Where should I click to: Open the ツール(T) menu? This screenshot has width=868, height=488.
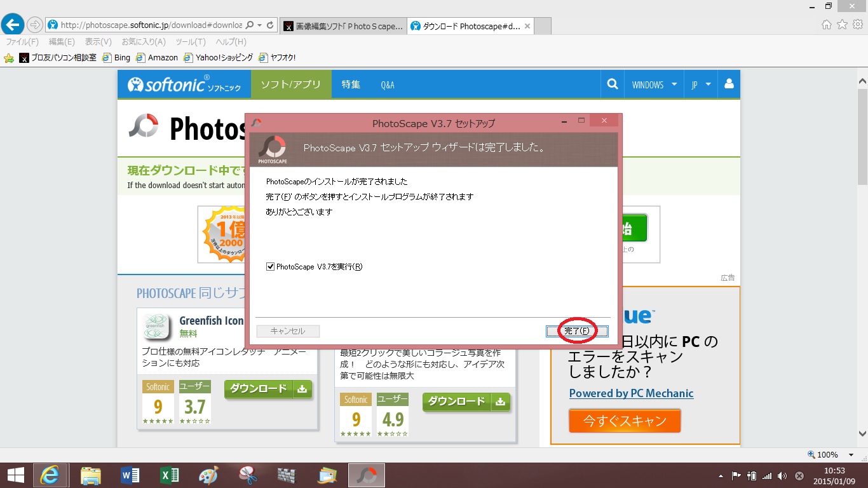pos(191,42)
